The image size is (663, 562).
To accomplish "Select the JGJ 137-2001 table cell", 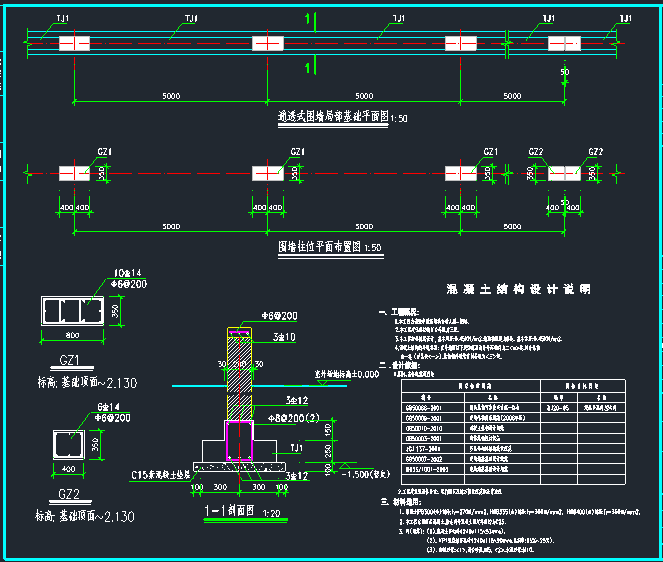I will [433, 449].
